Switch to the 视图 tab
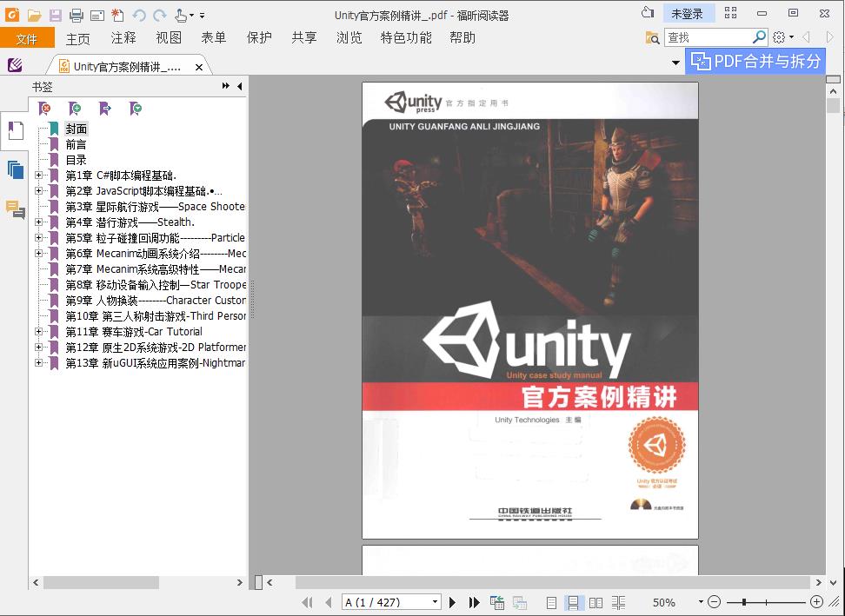The width and height of the screenshot is (845, 616). [x=169, y=37]
